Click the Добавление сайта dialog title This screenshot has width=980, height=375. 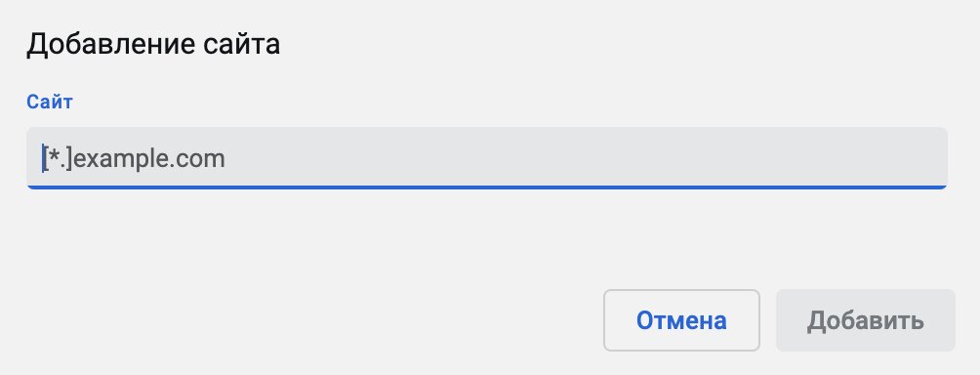(153, 45)
